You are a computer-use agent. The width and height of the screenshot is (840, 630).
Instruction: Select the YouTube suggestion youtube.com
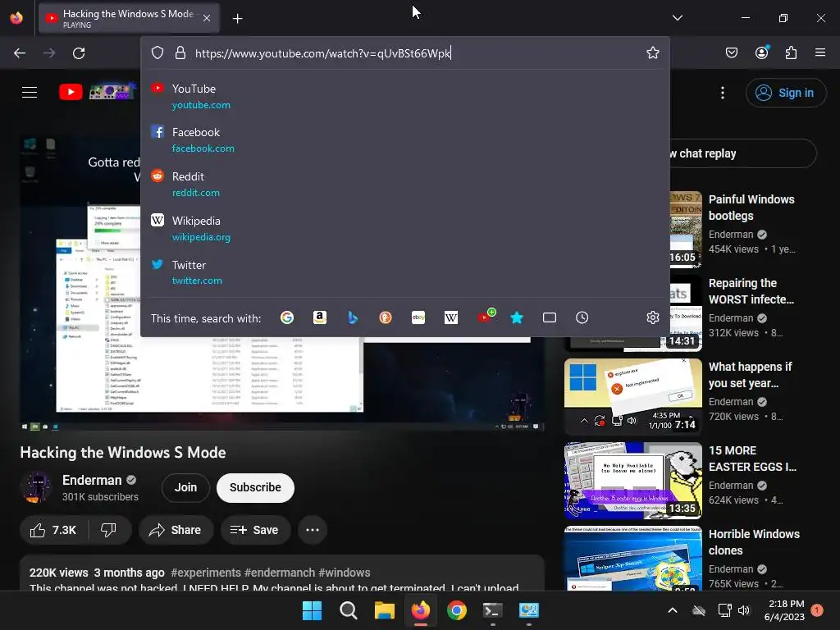pyautogui.click(x=405, y=97)
